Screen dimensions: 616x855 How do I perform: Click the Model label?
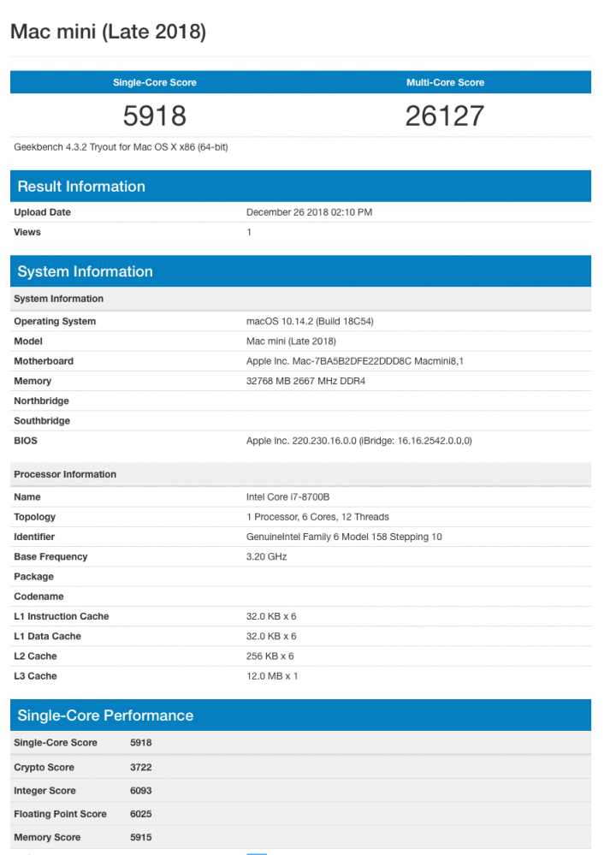pos(28,341)
